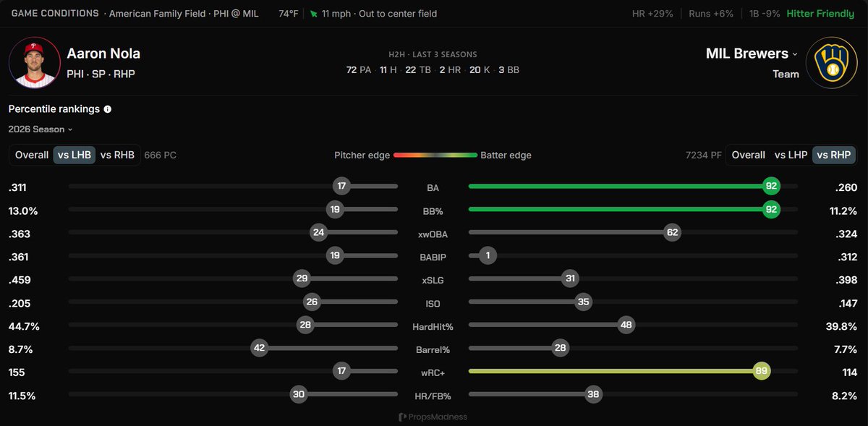Click the Barrel% stat label

(433, 349)
